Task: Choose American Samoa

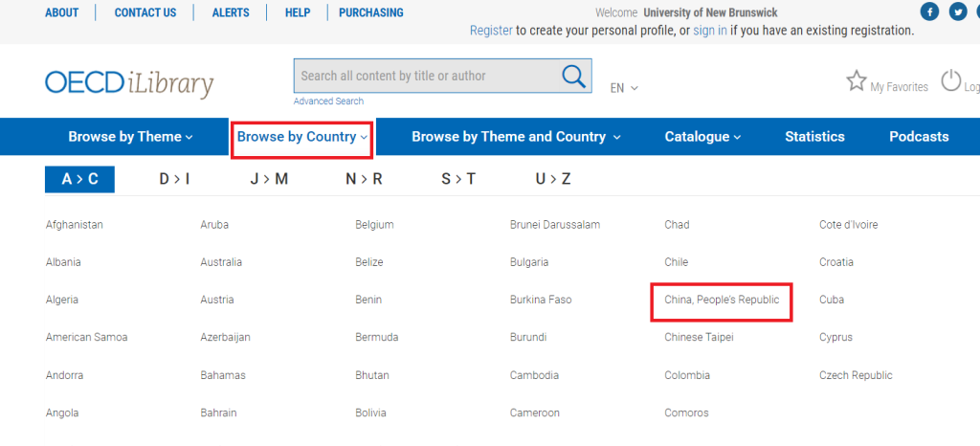Action: (x=86, y=337)
